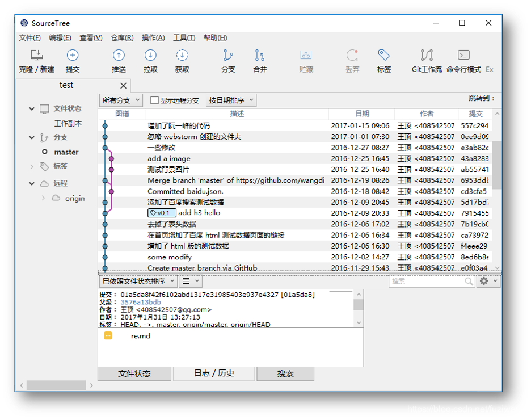The width and height of the screenshot is (531, 420).
Task: Select the commit 'Committed baidu.json.'
Action: (x=296, y=191)
